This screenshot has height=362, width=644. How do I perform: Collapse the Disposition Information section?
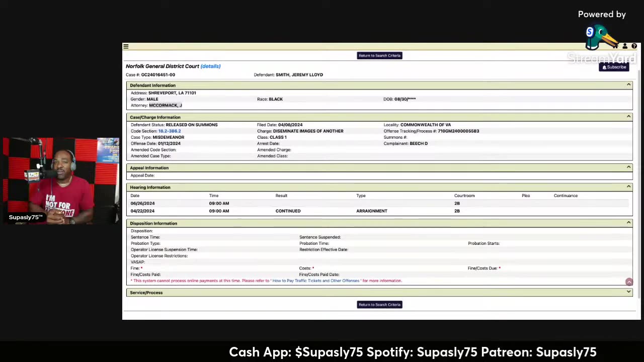628,223
